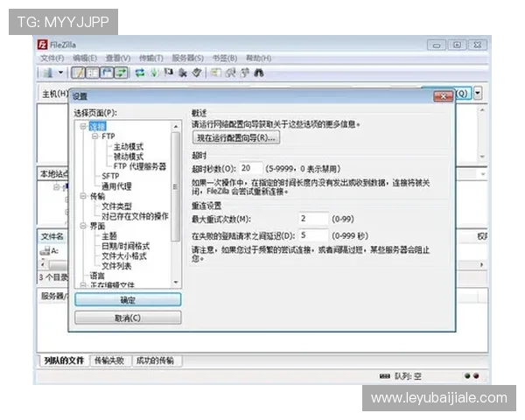Toggle the local directory tree icon
The image size is (525, 420).
pos(93,73)
